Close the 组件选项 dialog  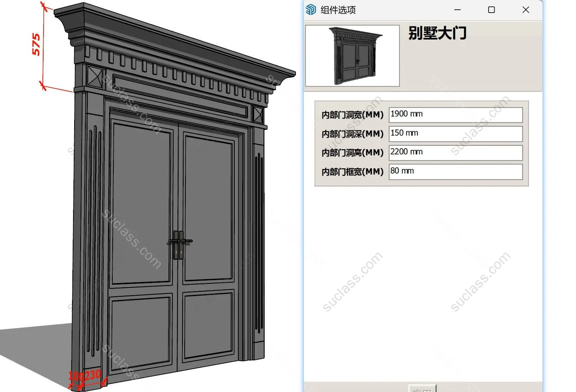(526, 10)
